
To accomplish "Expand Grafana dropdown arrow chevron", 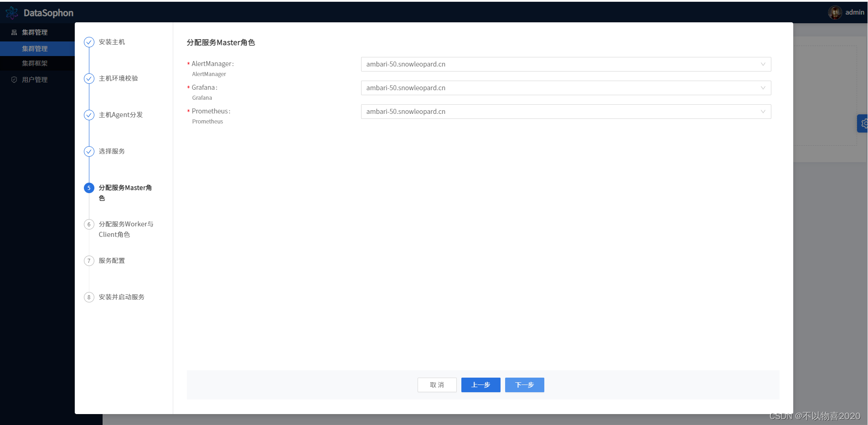I will click(763, 88).
